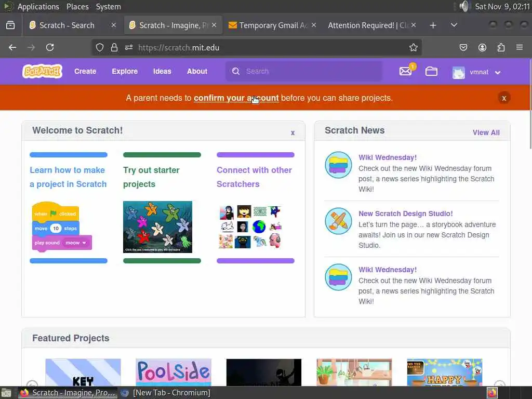This screenshot has width=532, height=399.
Task: Open New Scratch Design Studio! headline
Action: [x=405, y=214]
